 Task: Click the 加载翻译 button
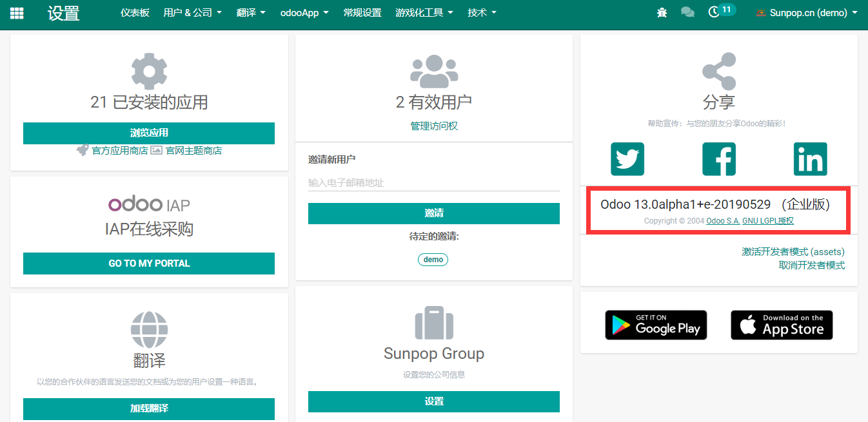[149, 408]
